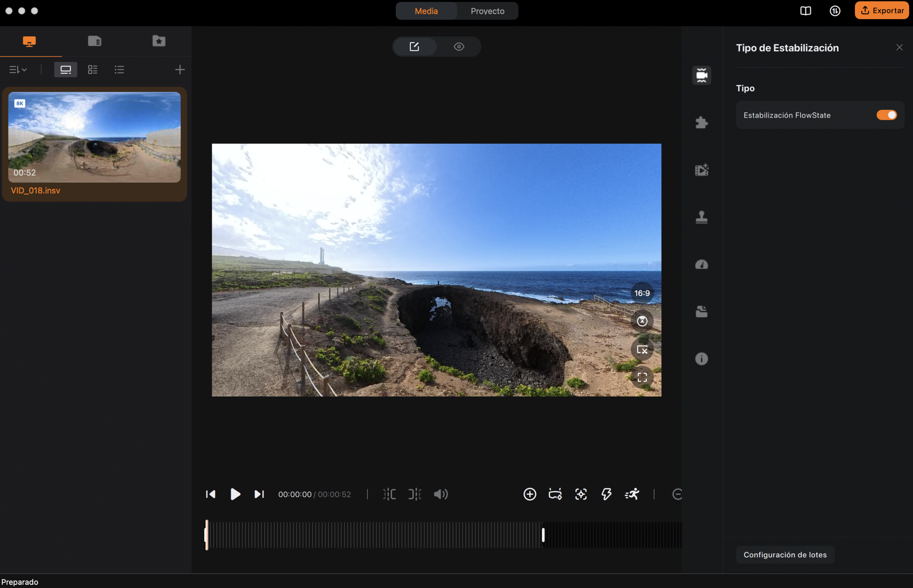Open the sort order dropdown

click(x=18, y=70)
